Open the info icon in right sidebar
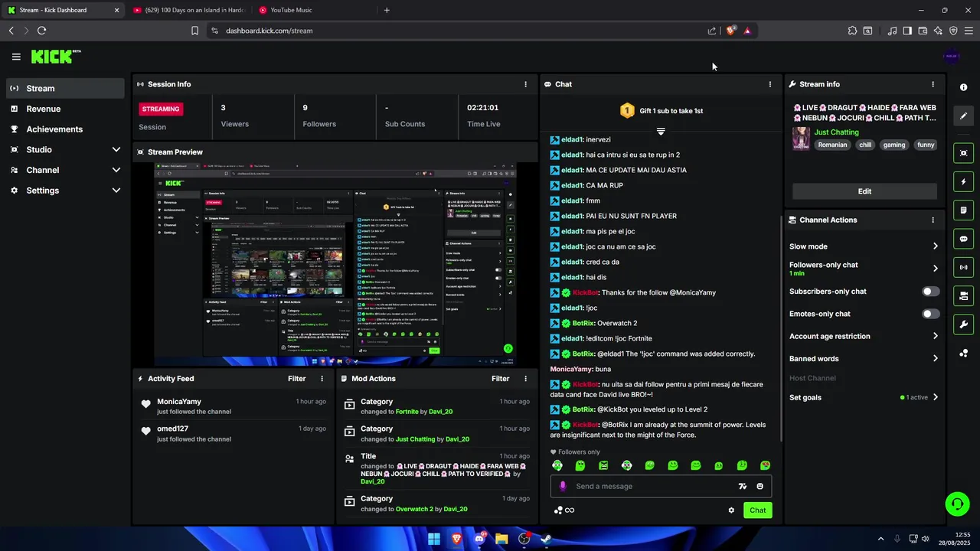 tap(963, 88)
